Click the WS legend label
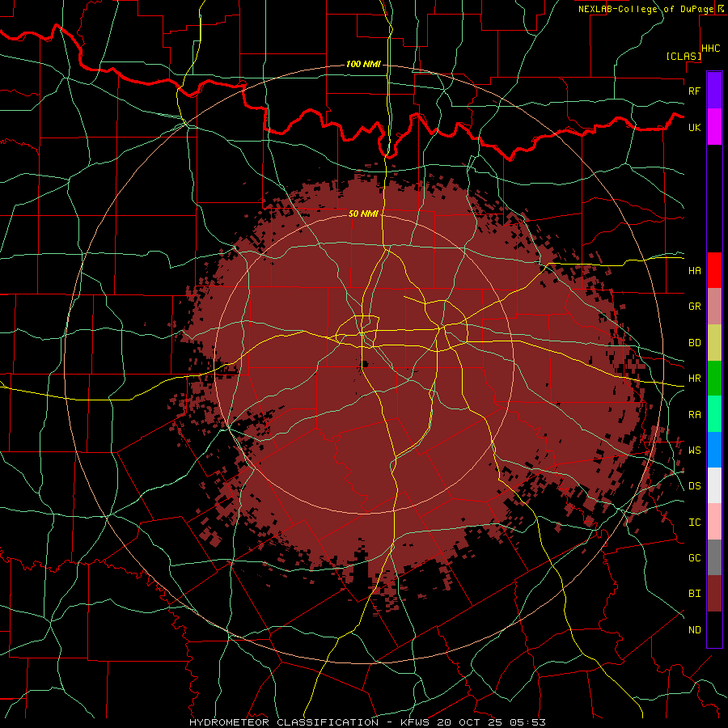Viewport: 728px width, 728px height. [694, 451]
